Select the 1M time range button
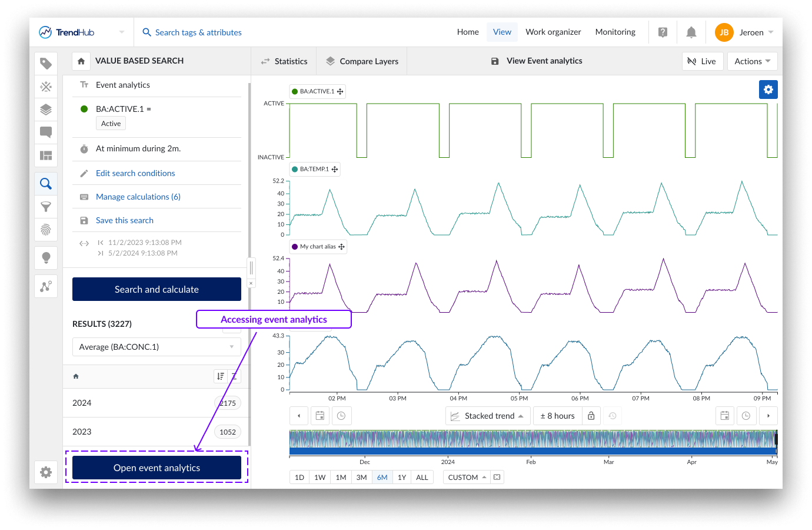 click(x=341, y=477)
